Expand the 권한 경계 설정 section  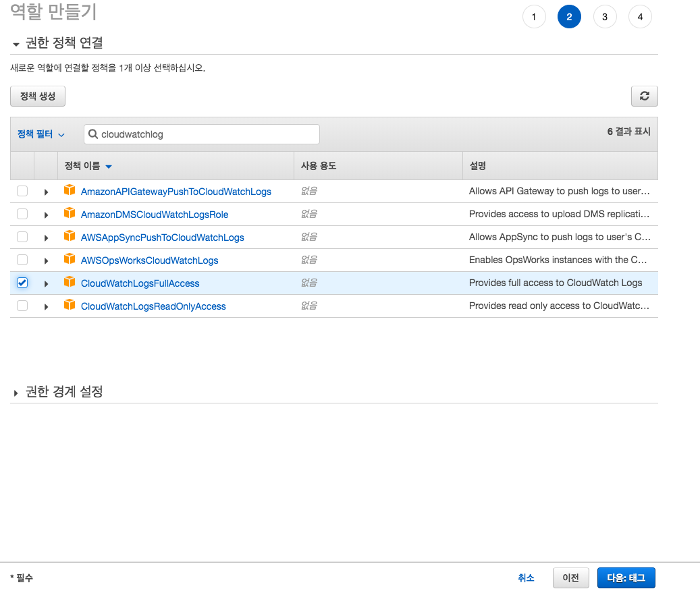point(16,393)
